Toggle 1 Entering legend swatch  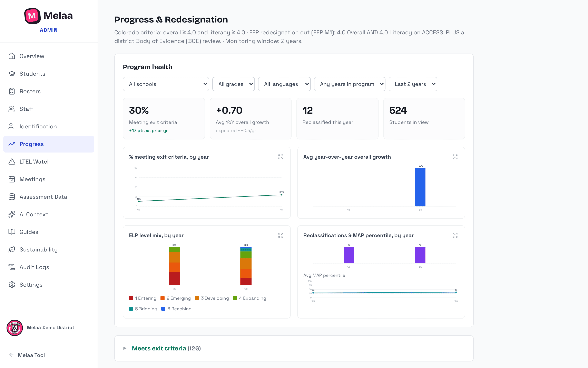(x=131, y=298)
